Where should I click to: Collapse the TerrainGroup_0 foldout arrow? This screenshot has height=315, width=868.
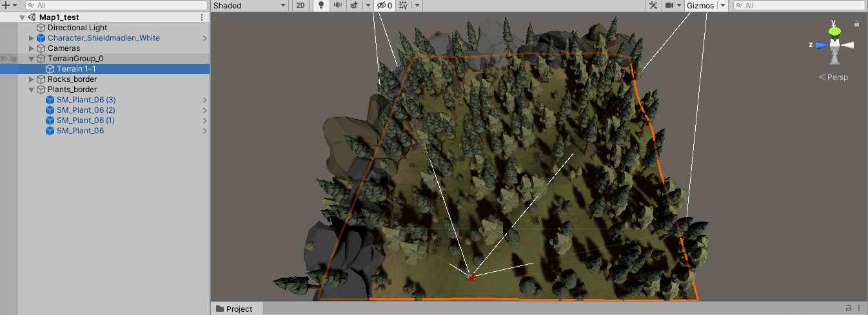coord(32,59)
